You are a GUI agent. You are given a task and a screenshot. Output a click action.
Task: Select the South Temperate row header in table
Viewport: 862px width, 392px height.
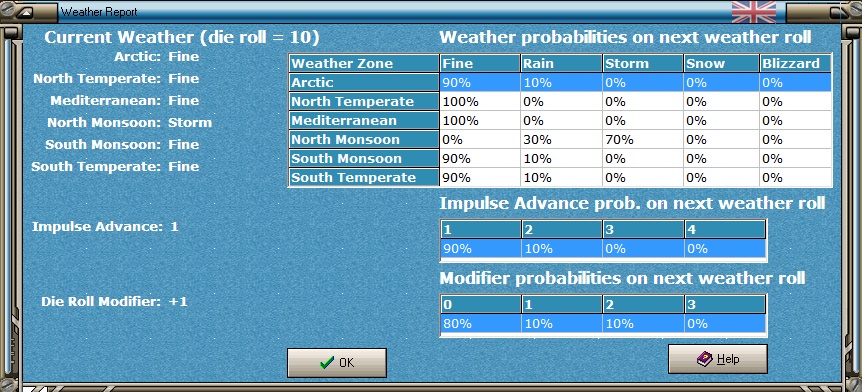pos(364,177)
